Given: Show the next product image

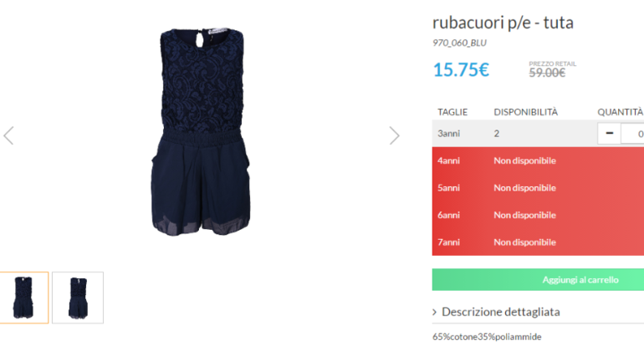Looking at the screenshot, I should coord(394,135).
